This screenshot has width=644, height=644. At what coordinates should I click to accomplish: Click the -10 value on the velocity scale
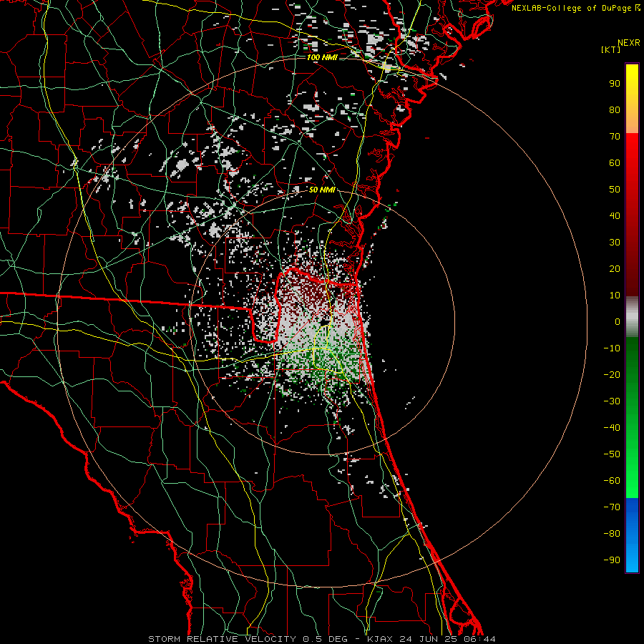(x=612, y=348)
